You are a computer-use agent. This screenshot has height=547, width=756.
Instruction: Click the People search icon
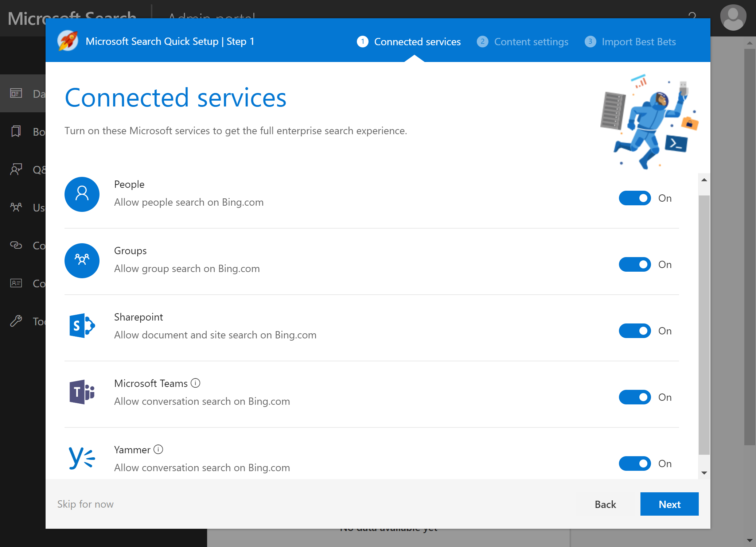tap(82, 193)
